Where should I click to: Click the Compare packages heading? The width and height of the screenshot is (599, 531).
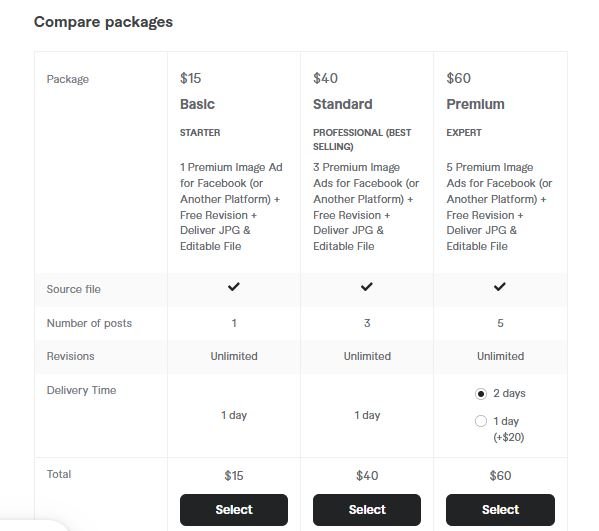(x=103, y=22)
